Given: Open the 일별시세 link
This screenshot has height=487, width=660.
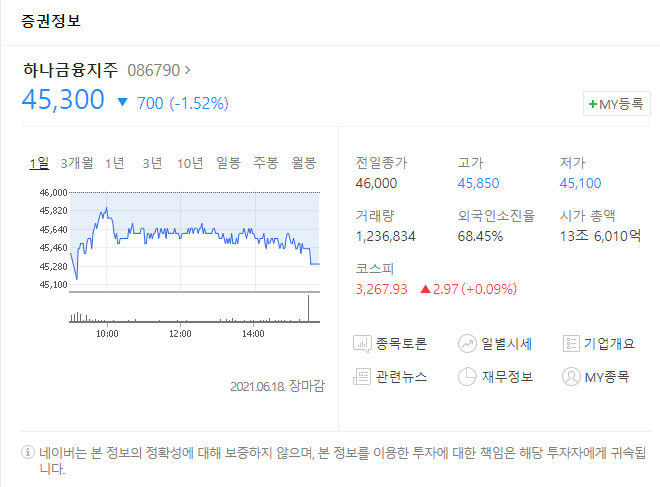Looking at the screenshot, I should [506, 344].
